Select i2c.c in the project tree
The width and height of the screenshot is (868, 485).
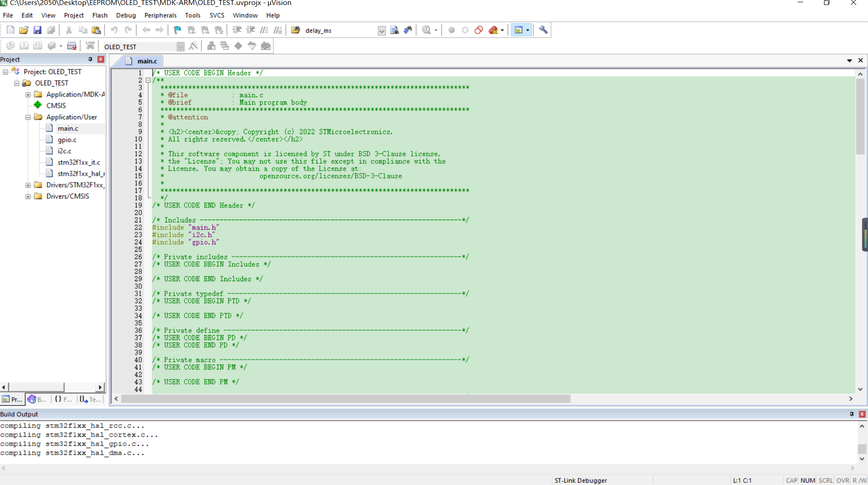64,151
